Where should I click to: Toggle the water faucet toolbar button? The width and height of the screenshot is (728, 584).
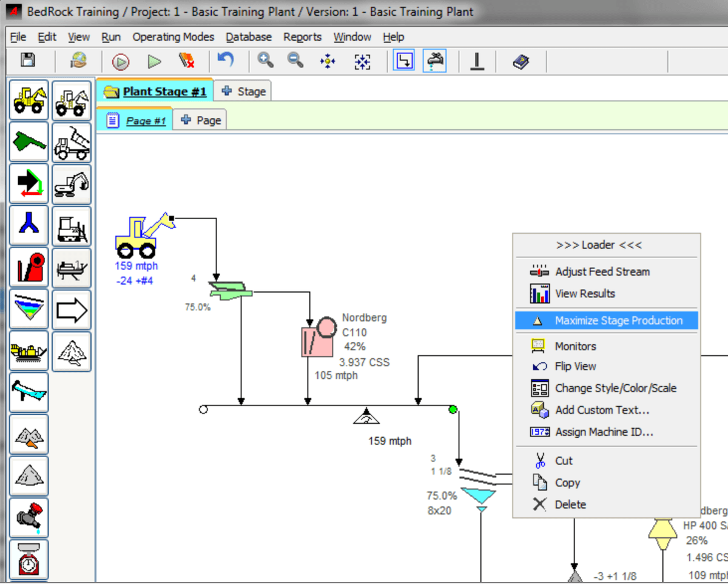[435, 61]
